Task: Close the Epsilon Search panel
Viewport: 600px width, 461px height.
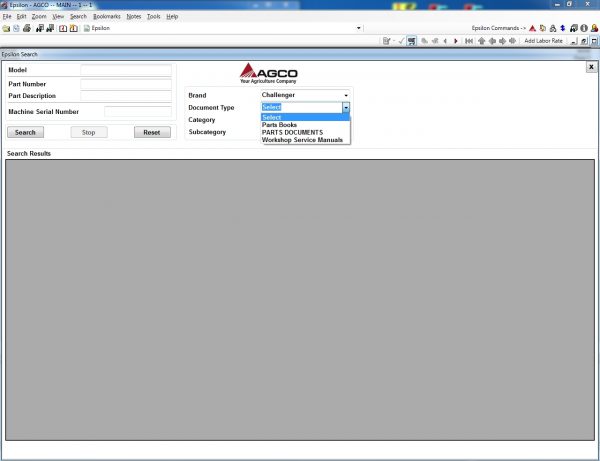Action: (x=591, y=67)
